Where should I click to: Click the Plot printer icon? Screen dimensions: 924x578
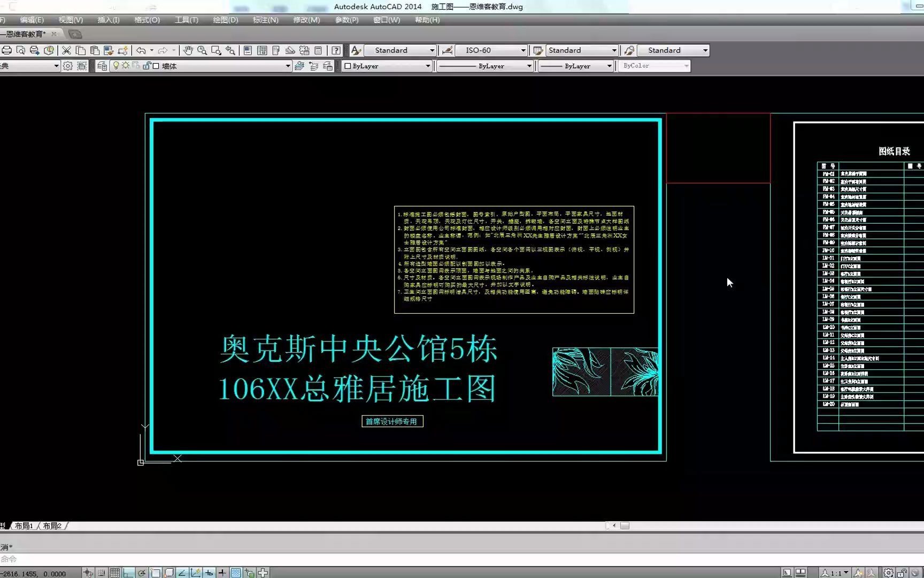click(6, 50)
